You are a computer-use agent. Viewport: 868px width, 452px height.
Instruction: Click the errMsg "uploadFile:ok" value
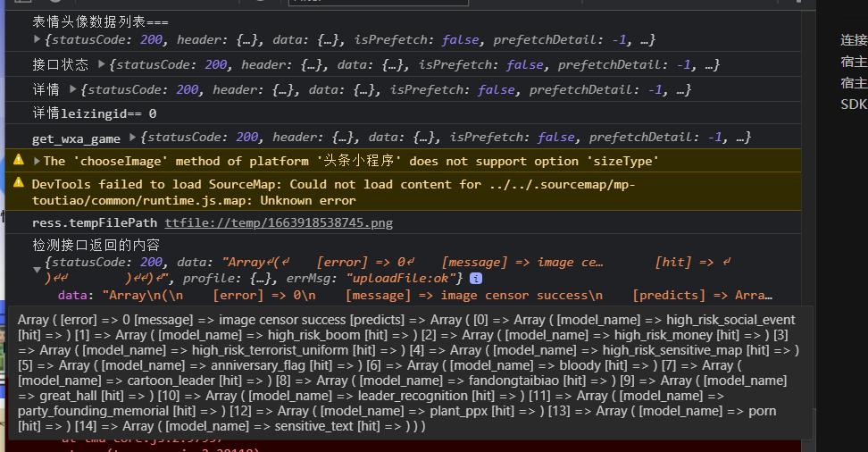405,279
